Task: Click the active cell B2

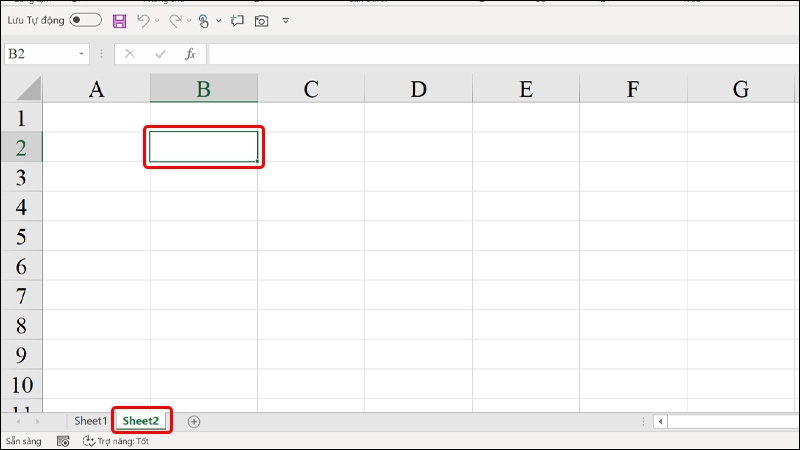Action: [204, 147]
